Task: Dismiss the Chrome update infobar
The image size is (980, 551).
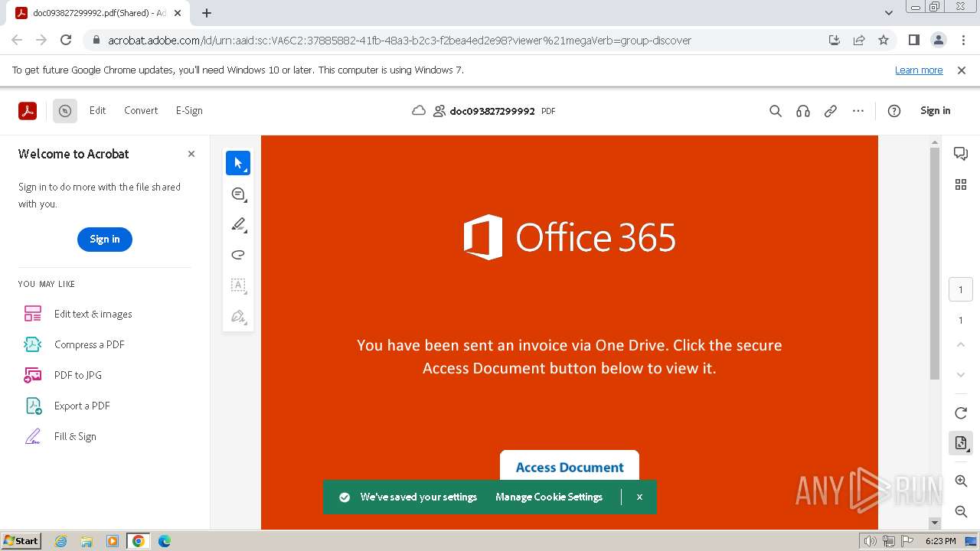Action: 962,70
